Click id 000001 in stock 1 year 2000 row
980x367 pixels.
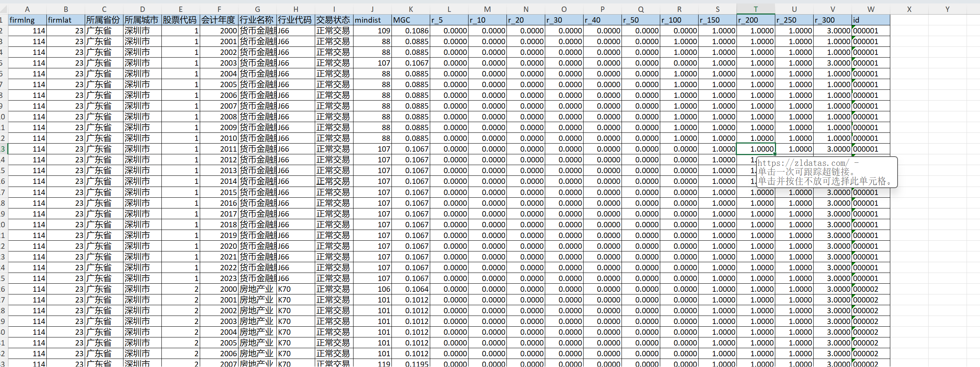[x=871, y=31]
